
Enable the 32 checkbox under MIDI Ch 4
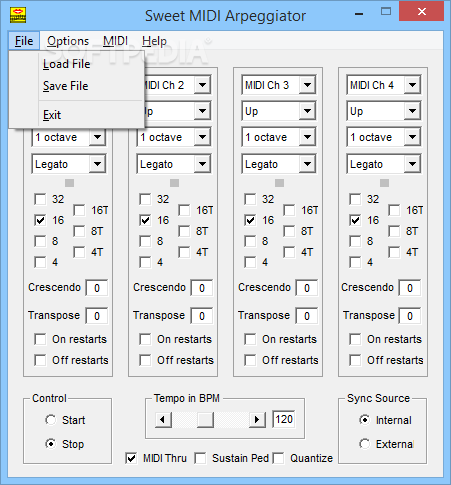[x=355, y=199]
